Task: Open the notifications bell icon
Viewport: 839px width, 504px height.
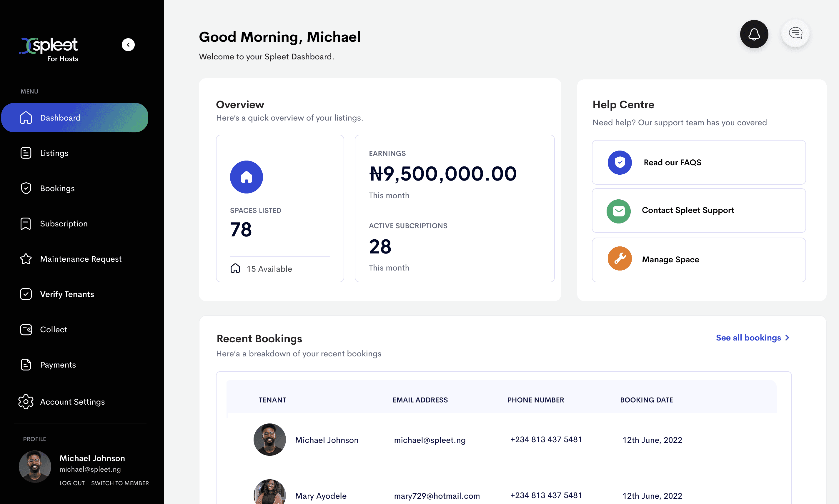Action: click(754, 34)
